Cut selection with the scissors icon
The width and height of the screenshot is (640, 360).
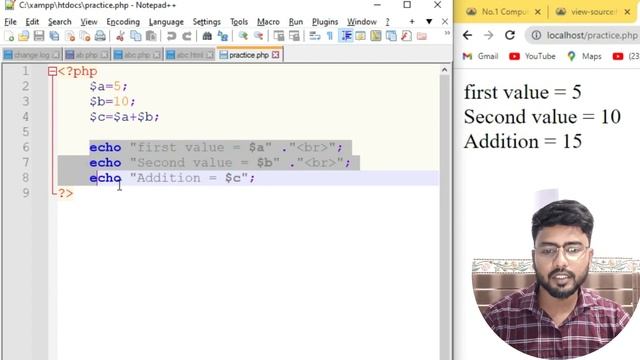coord(120,36)
